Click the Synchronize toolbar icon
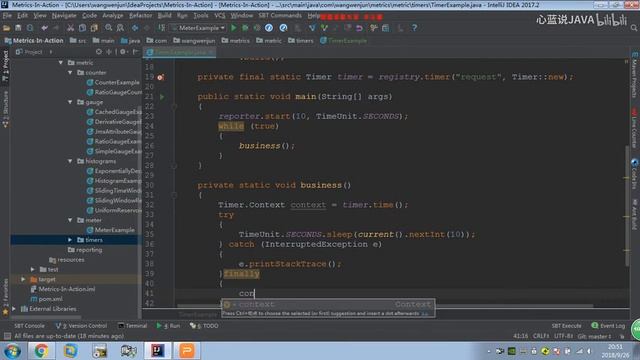Screen dimensions: 640x360 pos(30,28)
